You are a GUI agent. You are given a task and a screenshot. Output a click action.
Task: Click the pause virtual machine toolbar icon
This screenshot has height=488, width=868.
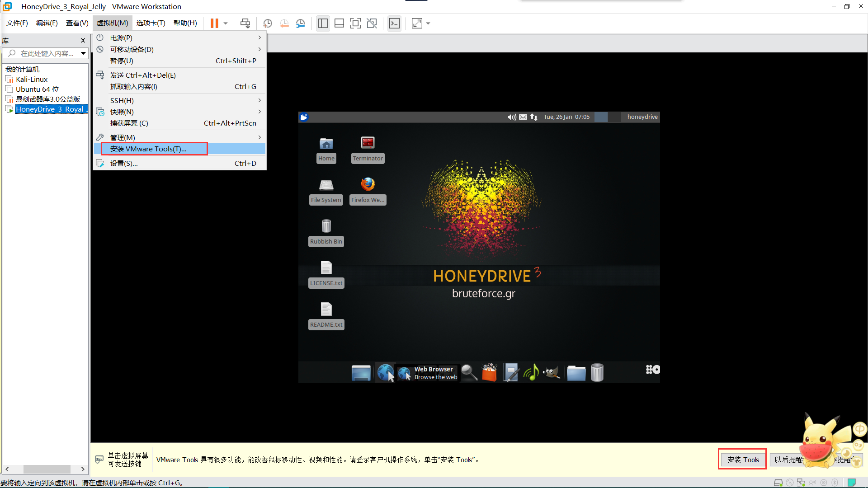[214, 23]
